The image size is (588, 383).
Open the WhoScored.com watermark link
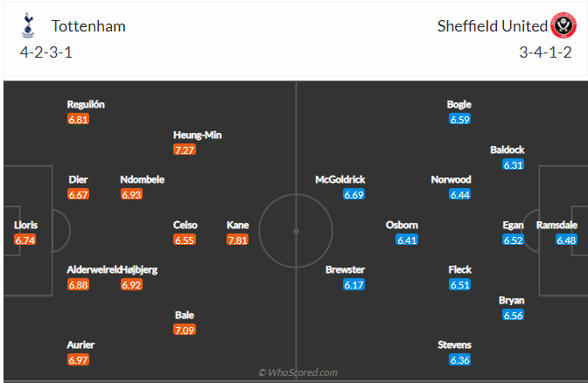click(x=297, y=373)
